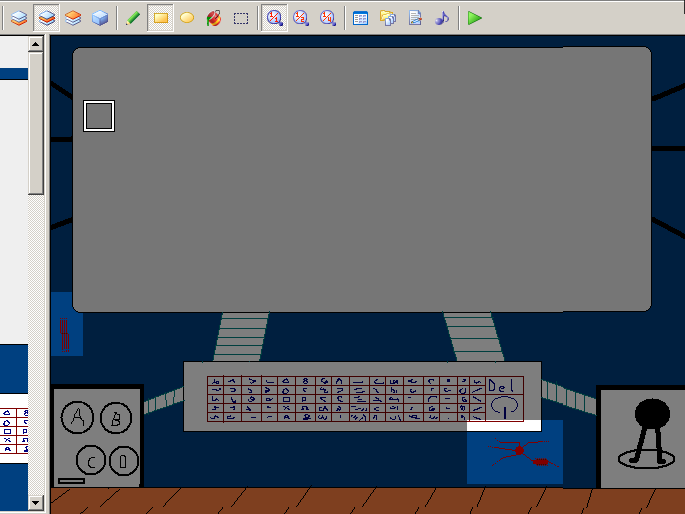Click the power-symbol key below Del

505,408
